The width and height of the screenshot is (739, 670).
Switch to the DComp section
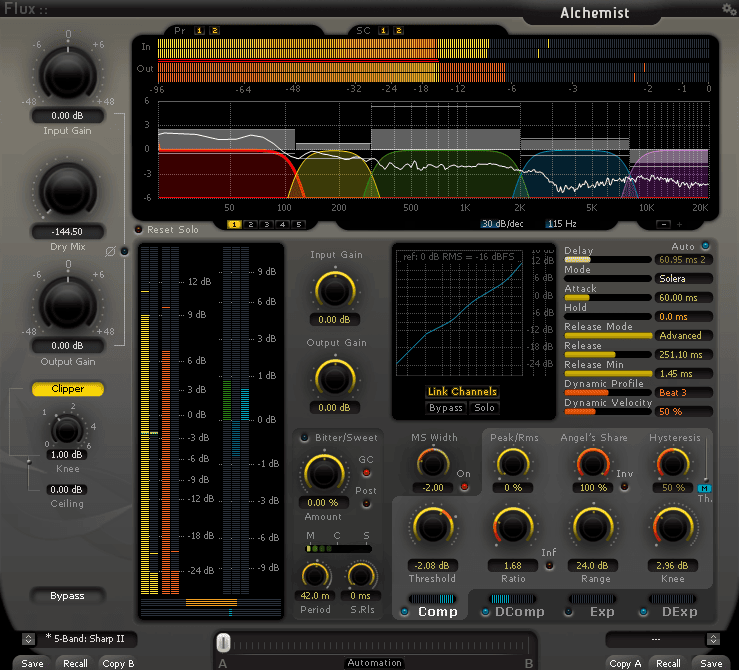(x=519, y=612)
